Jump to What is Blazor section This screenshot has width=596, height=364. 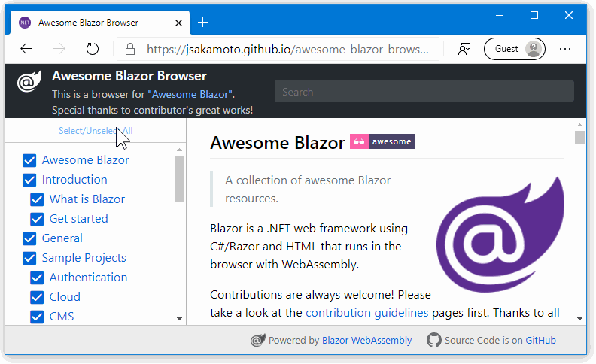point(87,199)
